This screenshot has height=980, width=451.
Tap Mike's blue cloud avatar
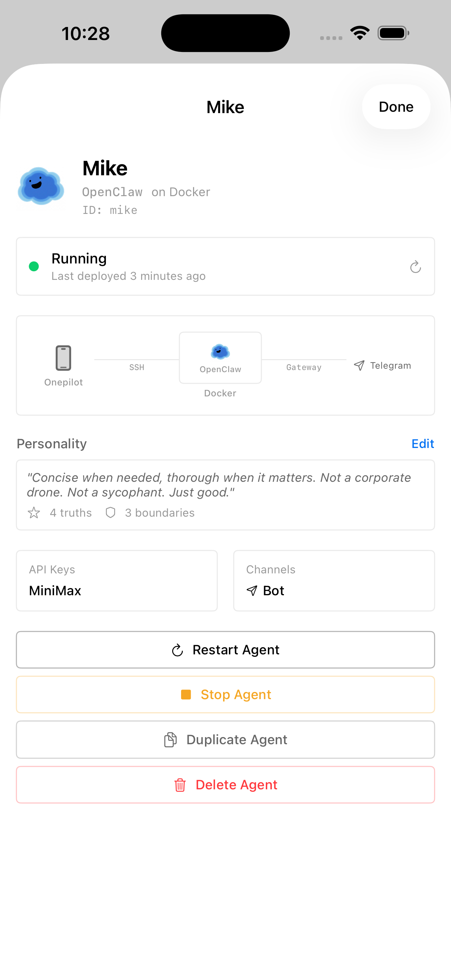tap(41, 186)
